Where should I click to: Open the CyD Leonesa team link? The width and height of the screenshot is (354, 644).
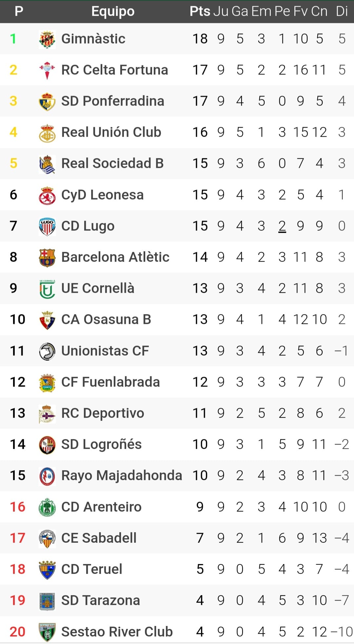pyautogui.click(x=102, y=195)
